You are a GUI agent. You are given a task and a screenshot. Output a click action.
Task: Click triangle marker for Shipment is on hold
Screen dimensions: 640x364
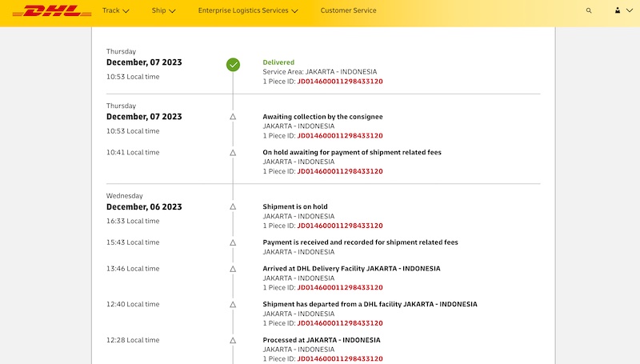coord(233,206)
